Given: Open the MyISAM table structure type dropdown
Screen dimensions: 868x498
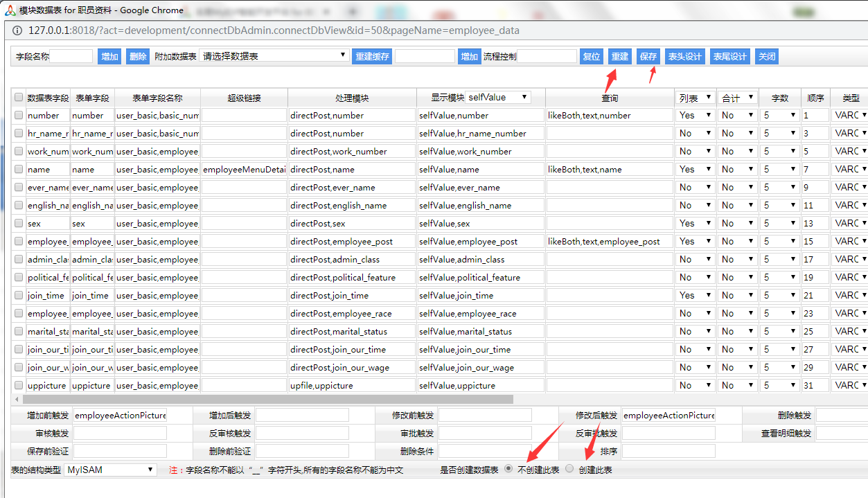Looking at the screenshot, I should coord(111,470).
